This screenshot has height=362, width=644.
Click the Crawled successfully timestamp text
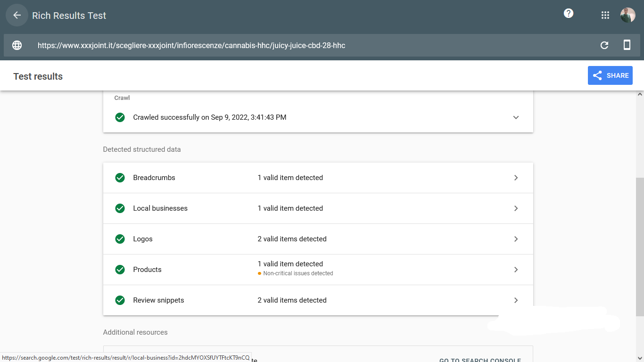tap(210, 117)
